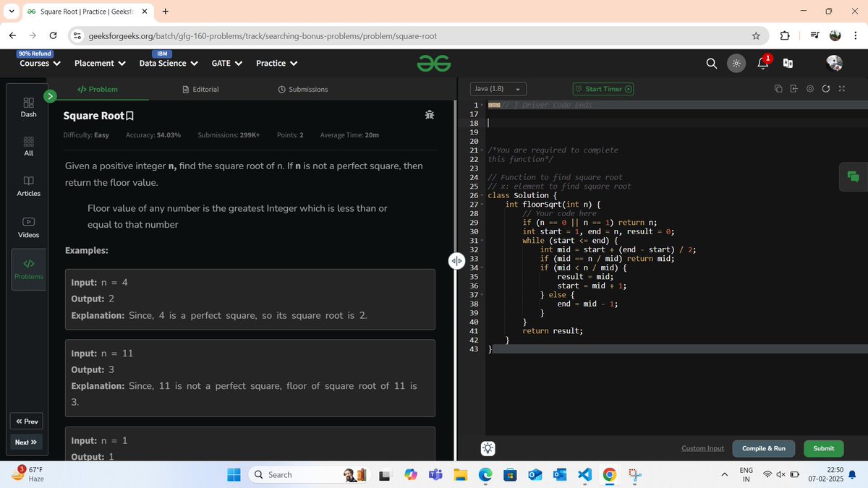Click the browser address bar URL
Screen dimensions: 868x488
[262, 36]
